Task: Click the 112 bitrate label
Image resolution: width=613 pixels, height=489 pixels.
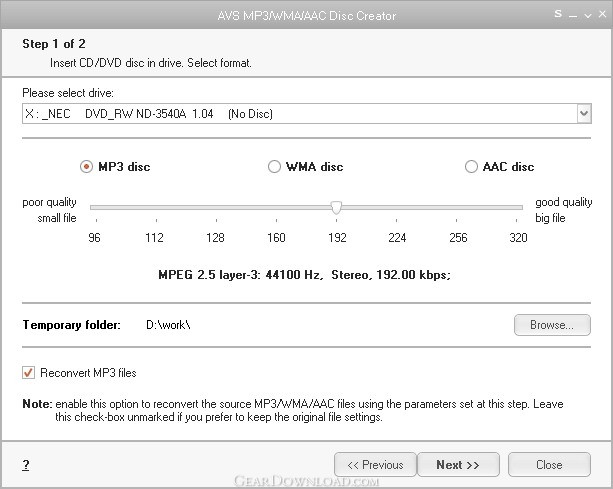Action: click(x=154, y=238)
